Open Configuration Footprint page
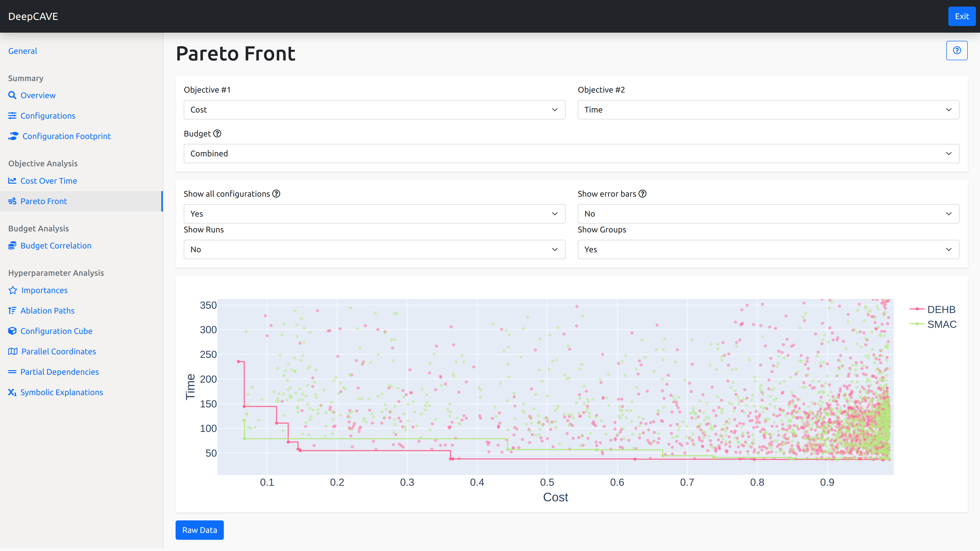This screenshot has width=980, height=551. pyautogui.click(x=67, y=136)
